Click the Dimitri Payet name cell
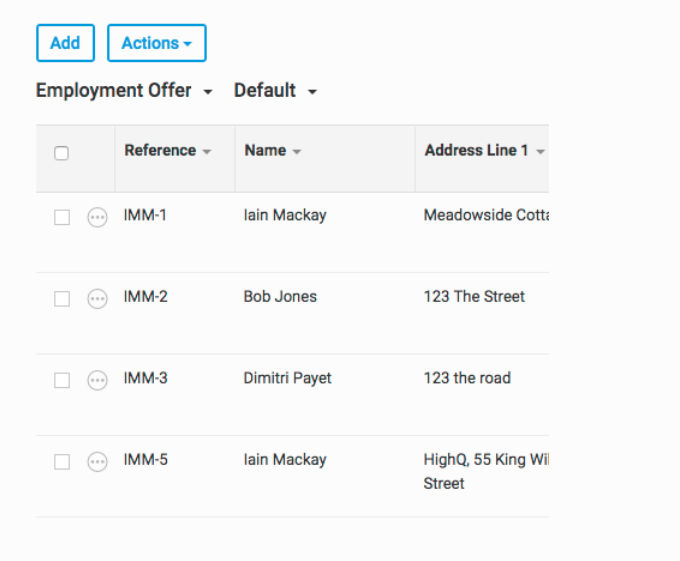680x561 pixels. (287, 378)
